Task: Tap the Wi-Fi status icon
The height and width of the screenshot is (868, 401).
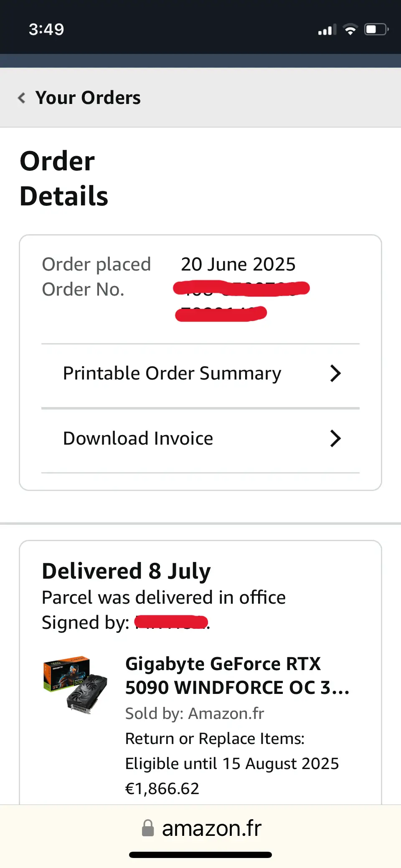Action: (x=350, y=30)
